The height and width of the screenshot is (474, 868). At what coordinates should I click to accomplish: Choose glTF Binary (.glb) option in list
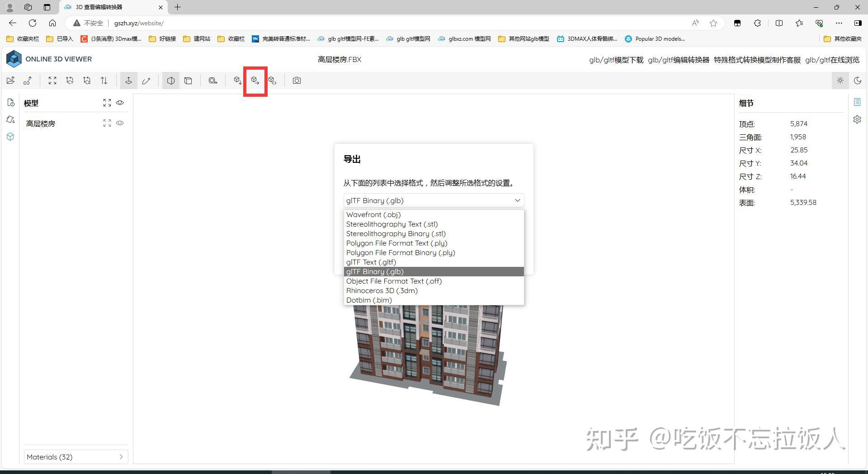[434, 271]
